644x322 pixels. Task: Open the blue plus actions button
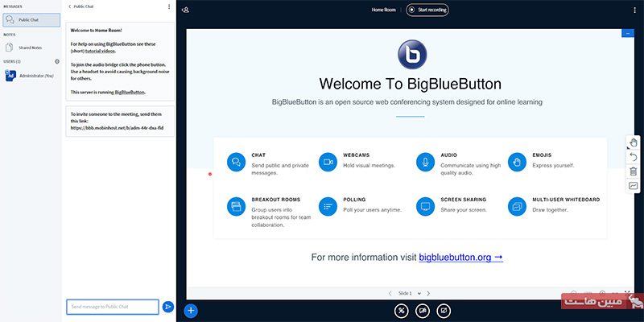[x=191, y=311]
